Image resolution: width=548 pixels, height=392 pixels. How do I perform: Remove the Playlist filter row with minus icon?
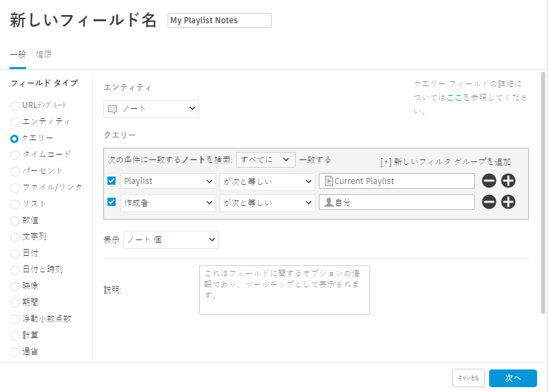pos(488,181)
